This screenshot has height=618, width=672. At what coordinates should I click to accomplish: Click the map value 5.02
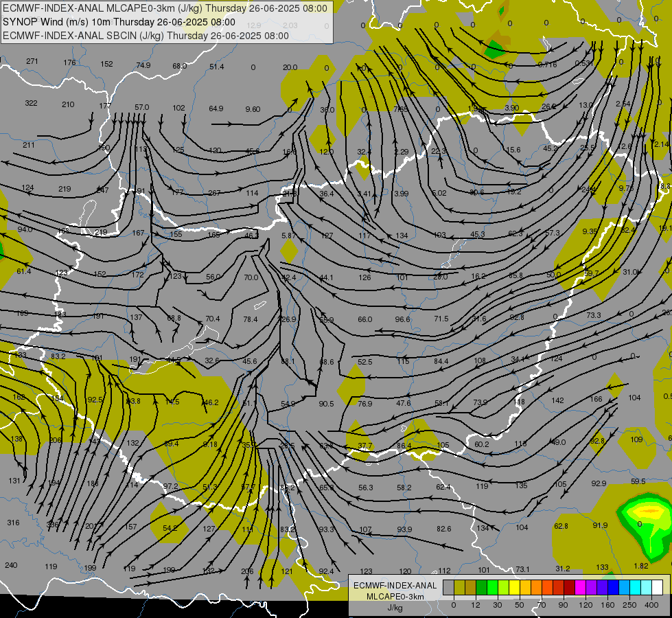[x=439, y=194]
